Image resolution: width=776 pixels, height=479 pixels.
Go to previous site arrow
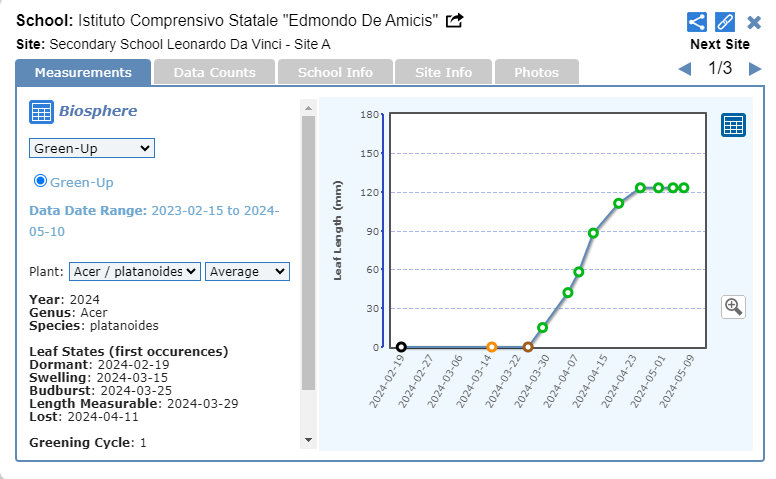685,69
